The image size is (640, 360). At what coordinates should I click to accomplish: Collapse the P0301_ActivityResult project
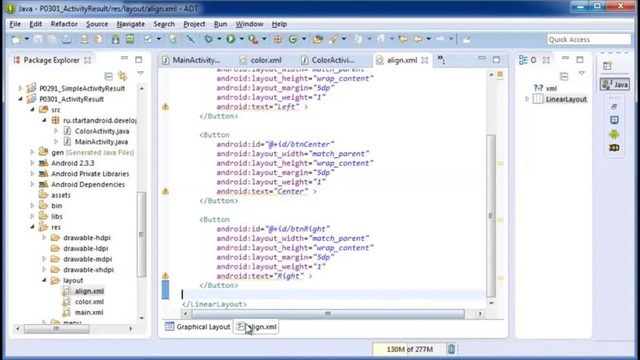click(20, 99)
